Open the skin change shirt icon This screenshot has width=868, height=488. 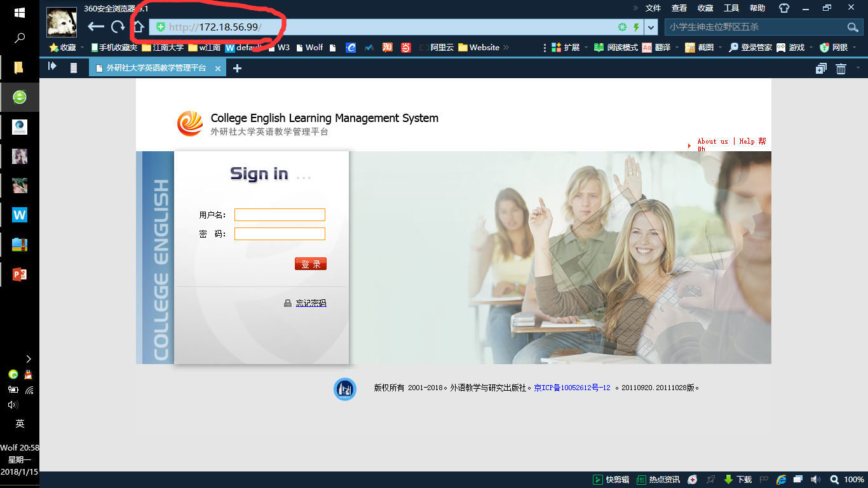click(x=784, y=8)
